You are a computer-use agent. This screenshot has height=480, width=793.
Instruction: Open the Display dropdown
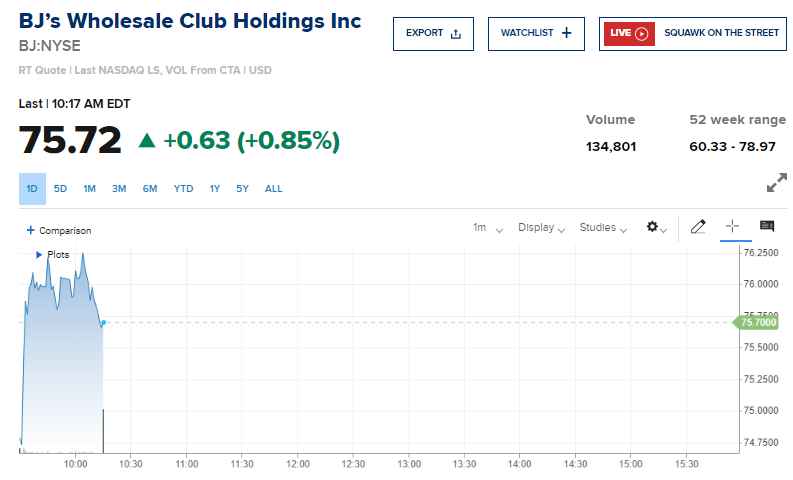(542, 228)
